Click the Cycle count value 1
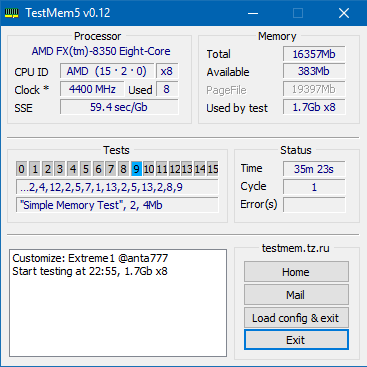The height and width of the screenshot is (367, 367). [314, 187]
